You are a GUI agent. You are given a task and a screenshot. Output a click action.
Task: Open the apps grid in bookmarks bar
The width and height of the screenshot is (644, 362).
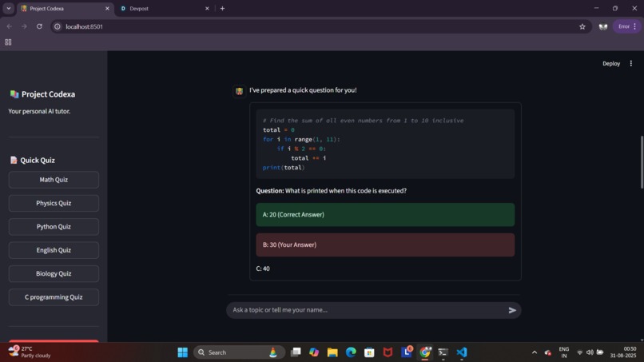8,42
